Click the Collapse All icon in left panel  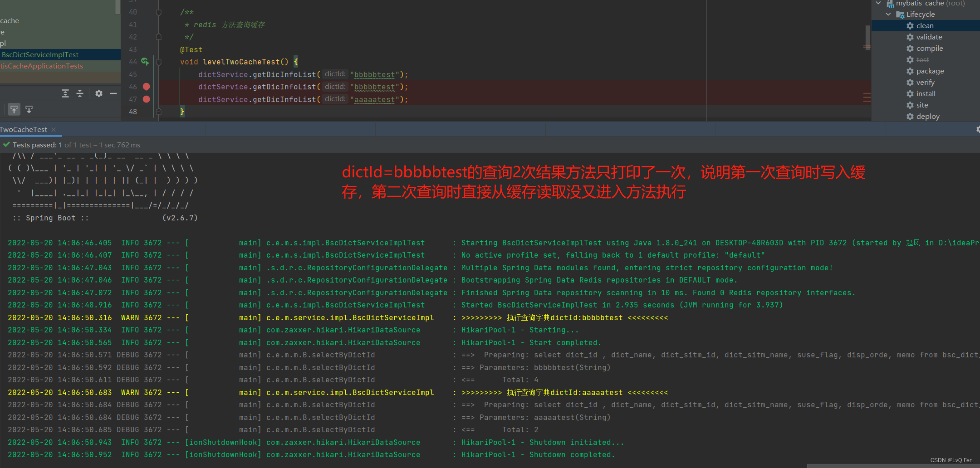[80, 93]
